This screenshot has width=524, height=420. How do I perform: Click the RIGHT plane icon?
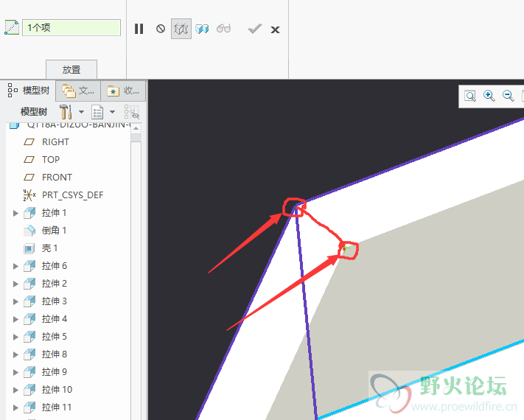(29, 142)
